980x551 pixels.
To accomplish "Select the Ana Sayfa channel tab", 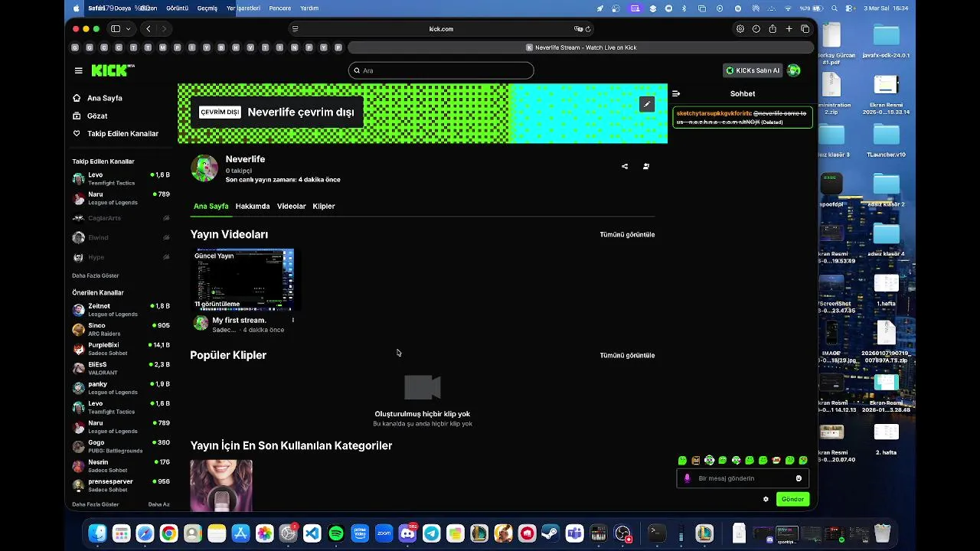I will [211, 207].
